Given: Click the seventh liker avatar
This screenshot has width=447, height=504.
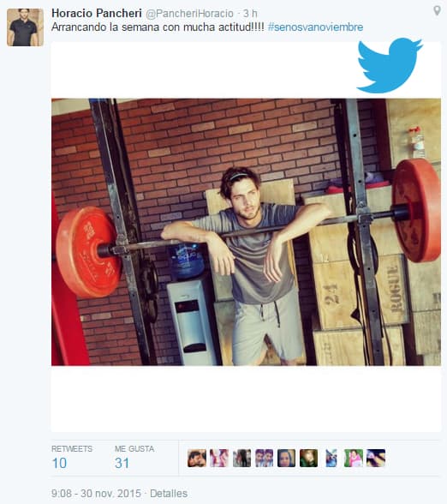Looking at the screenshot, I should coord(331,458).
